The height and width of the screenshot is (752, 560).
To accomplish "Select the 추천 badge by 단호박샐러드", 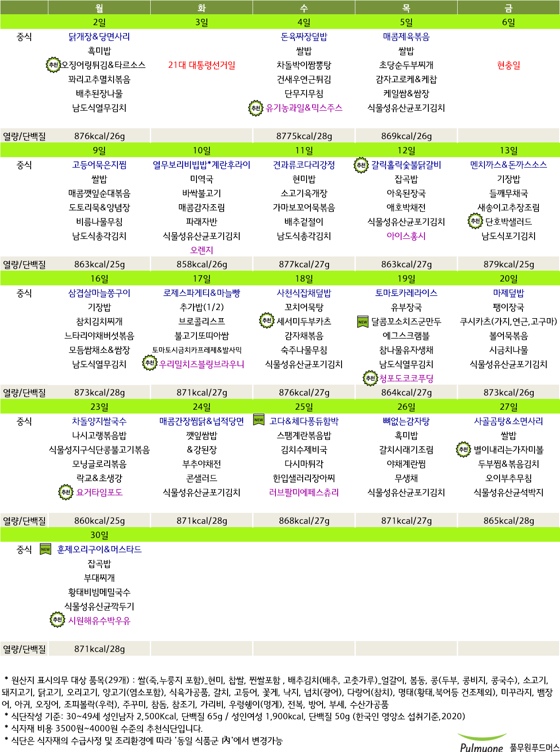I will pos(475,221).
